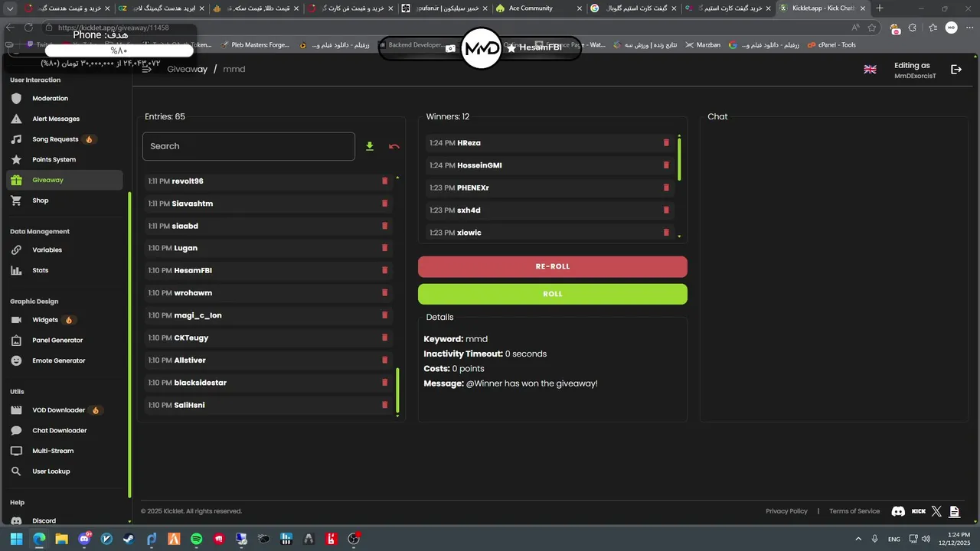Delete entry CKTeugy
The image size is (980, 551).
(x=385, y=337)
